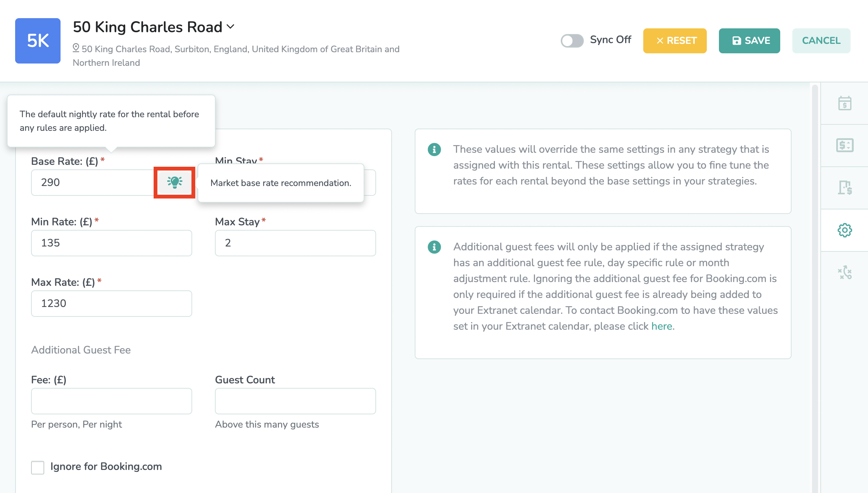The width and height of the screenshot is (868, 493).
Task: Click the info icon beside guest fees notice
Action: [434, 247]
